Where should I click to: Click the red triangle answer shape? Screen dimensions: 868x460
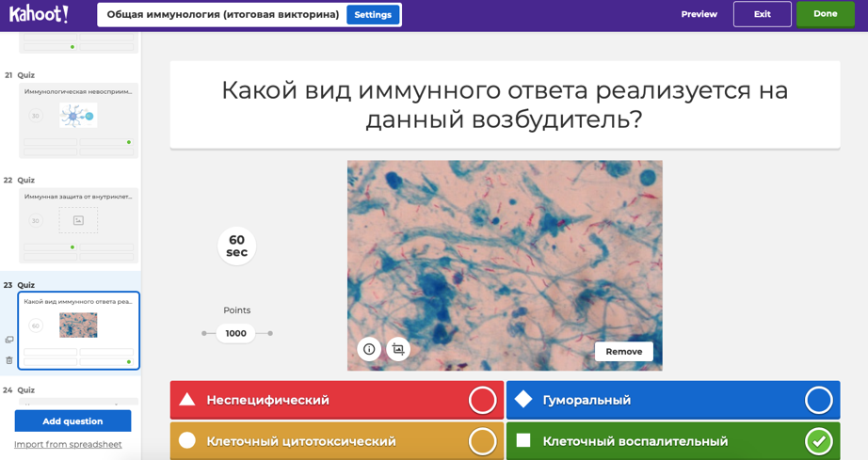click(187, 400)
